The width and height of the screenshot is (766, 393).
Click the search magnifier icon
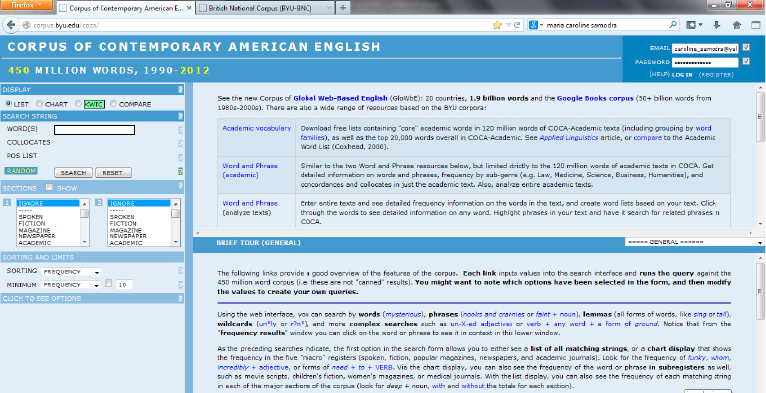point(673,24)
